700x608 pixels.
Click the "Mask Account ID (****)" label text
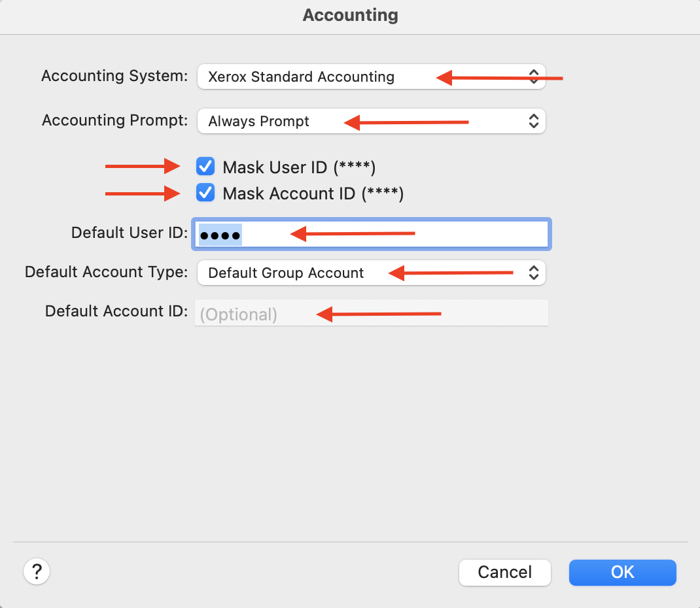(313, 194)
